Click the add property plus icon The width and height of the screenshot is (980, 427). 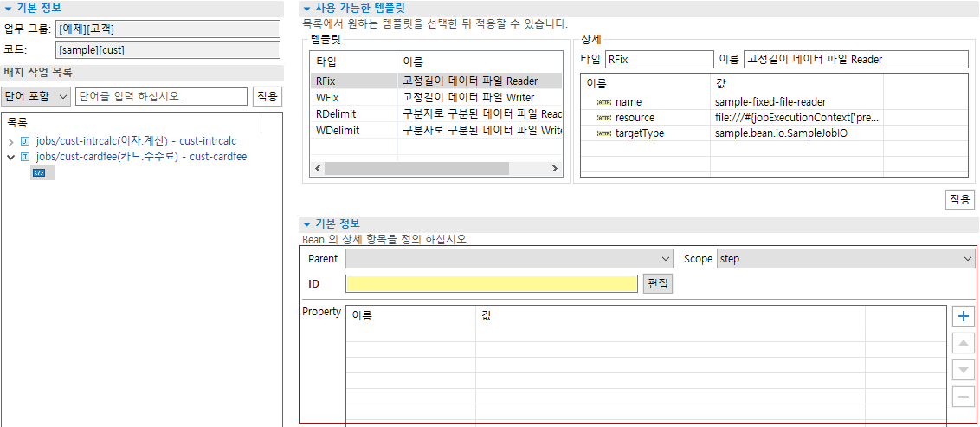coord(963,316)
